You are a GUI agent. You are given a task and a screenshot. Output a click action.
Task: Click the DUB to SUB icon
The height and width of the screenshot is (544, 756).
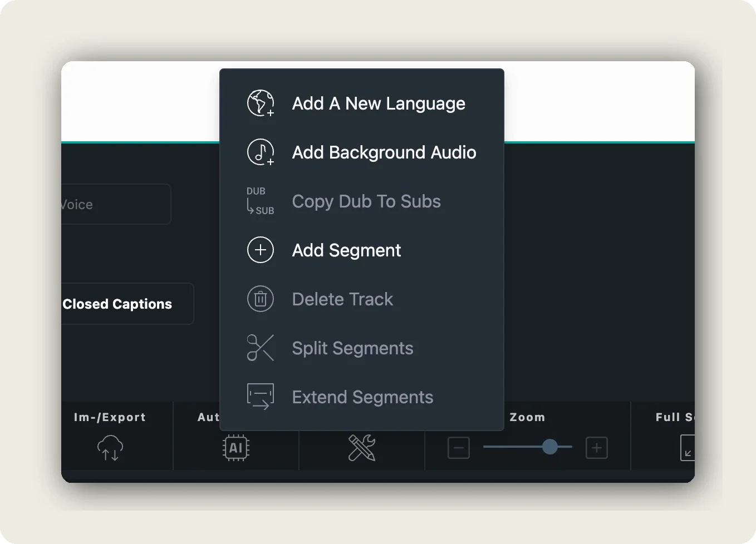pos(261,201)
